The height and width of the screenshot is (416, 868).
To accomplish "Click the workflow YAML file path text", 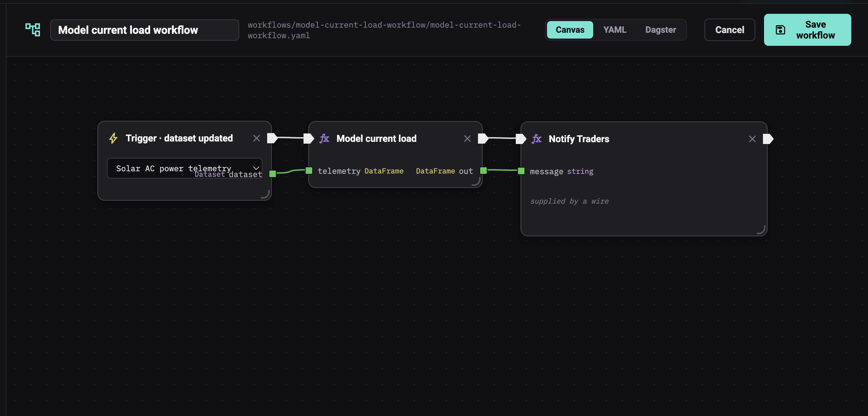I will 384,30.
